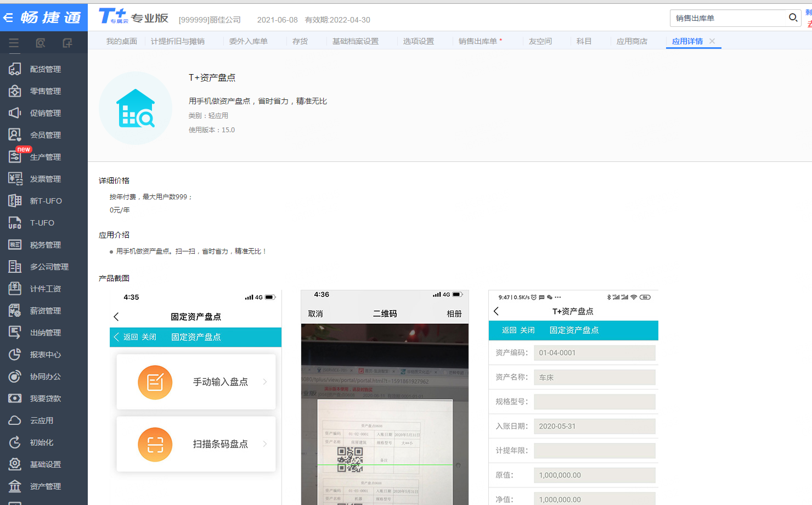The image size is (812, 505).
Task: Click 返回 关闭 in third screenshot
Action: point(518,330)
